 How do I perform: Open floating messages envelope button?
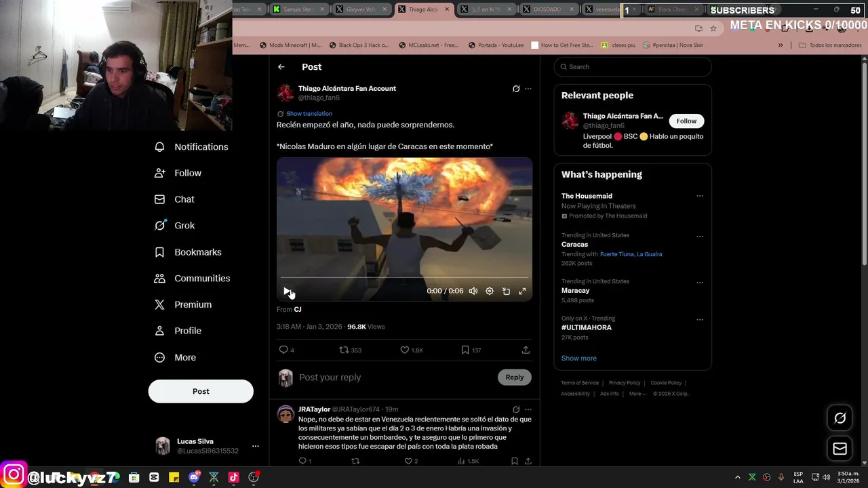pos(840,449)
